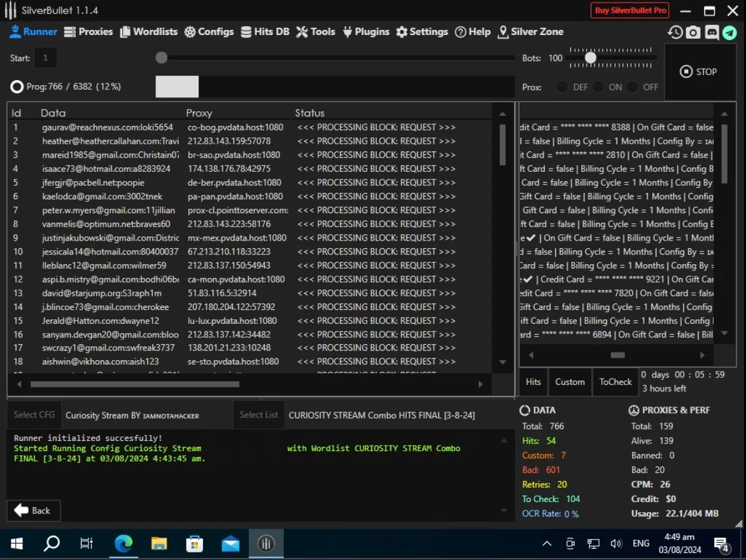
Task: Select the OFF proxy radio option
Action: (633, 87)
